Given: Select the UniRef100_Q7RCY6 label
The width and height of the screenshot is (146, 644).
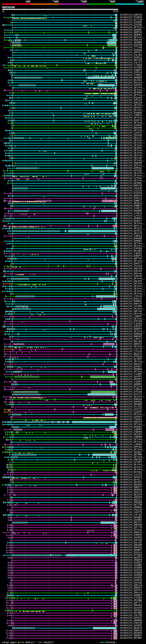Looking at the screenshot, I should tap(131, 72).
